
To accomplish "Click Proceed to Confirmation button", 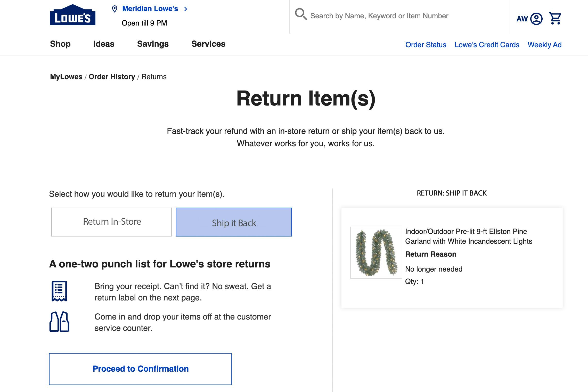I will pyautogui.click(x=140, y=369).
